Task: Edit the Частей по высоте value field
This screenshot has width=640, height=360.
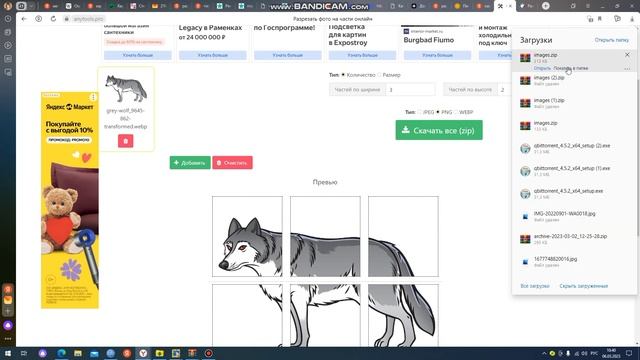Action: 505,89
